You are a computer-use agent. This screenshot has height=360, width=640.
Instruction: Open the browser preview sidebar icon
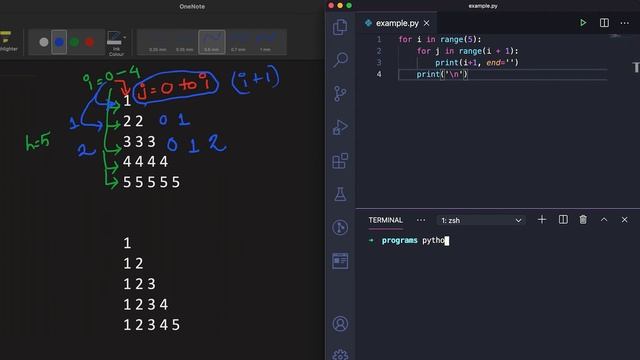pos(340,261)
